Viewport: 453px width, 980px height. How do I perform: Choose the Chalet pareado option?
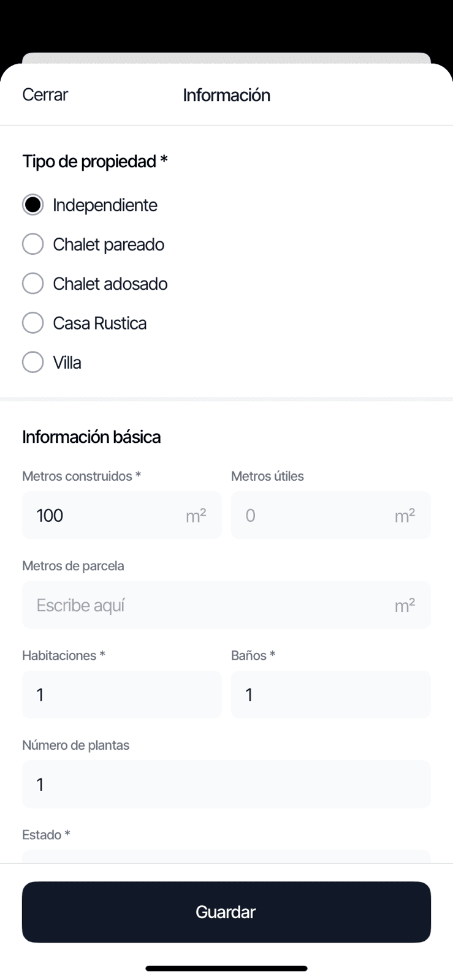click(33, 244)
